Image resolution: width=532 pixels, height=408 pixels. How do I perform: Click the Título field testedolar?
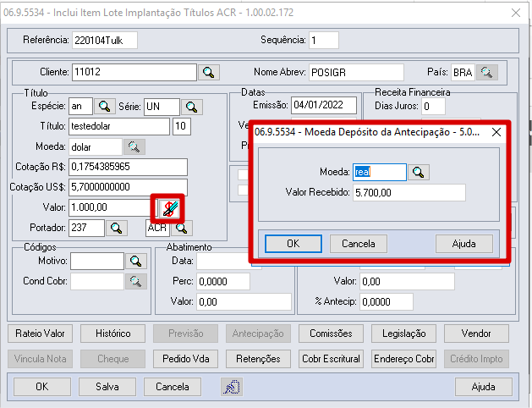click(119, 127)
